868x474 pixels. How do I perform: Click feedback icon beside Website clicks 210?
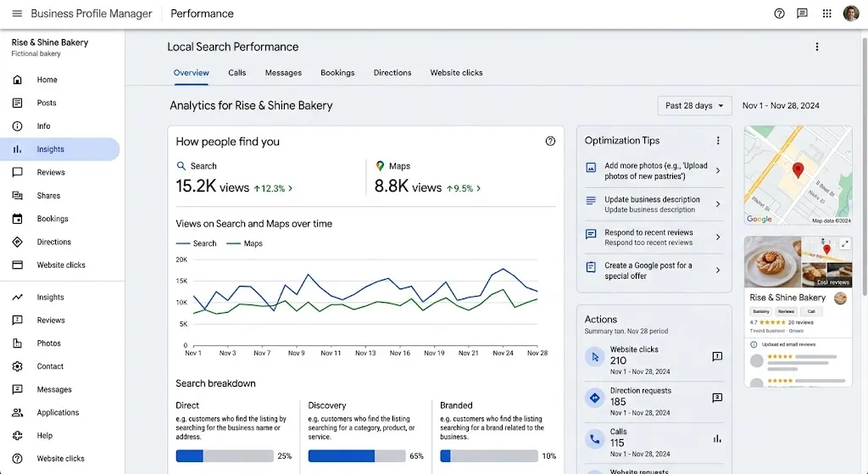click(717, 357)
